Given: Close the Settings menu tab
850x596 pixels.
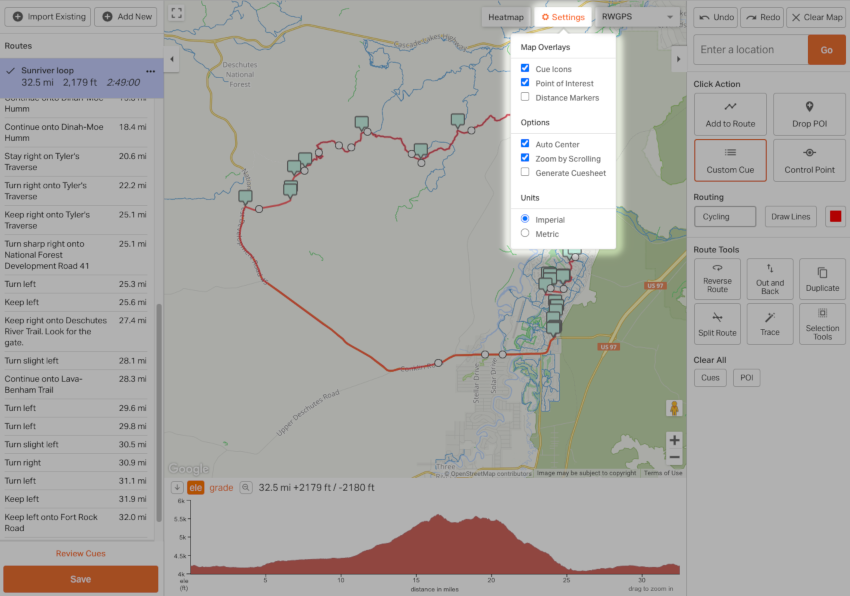Looking at the screenshot, I should (563, 17).
